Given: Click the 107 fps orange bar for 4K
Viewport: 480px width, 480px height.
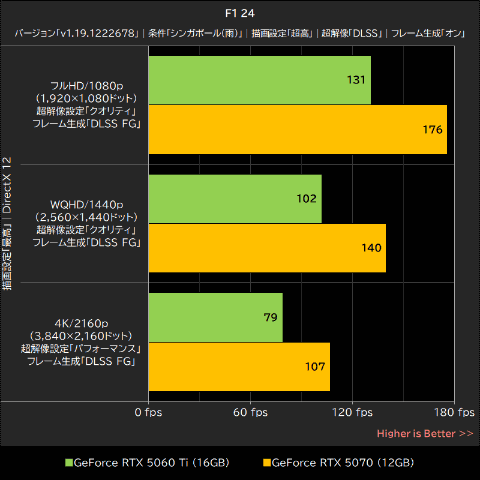Looking at the screenshot, I should [x=239, y=367].
